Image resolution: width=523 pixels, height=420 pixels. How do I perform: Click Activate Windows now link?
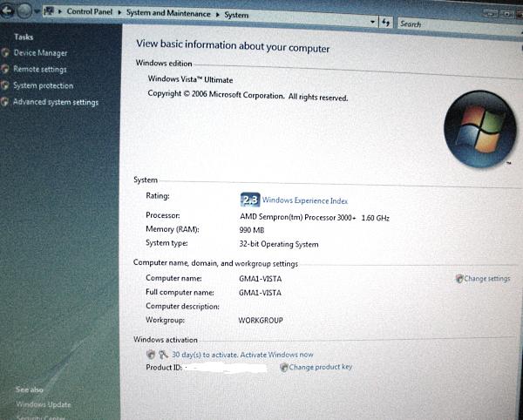pyautogui.click(x=276, y=355)
